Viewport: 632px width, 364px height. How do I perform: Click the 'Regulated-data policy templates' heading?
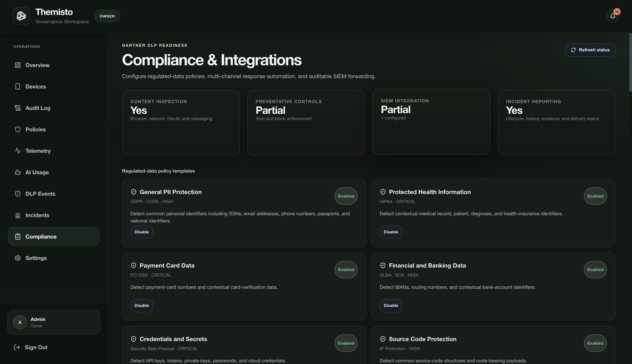[158, 171]
